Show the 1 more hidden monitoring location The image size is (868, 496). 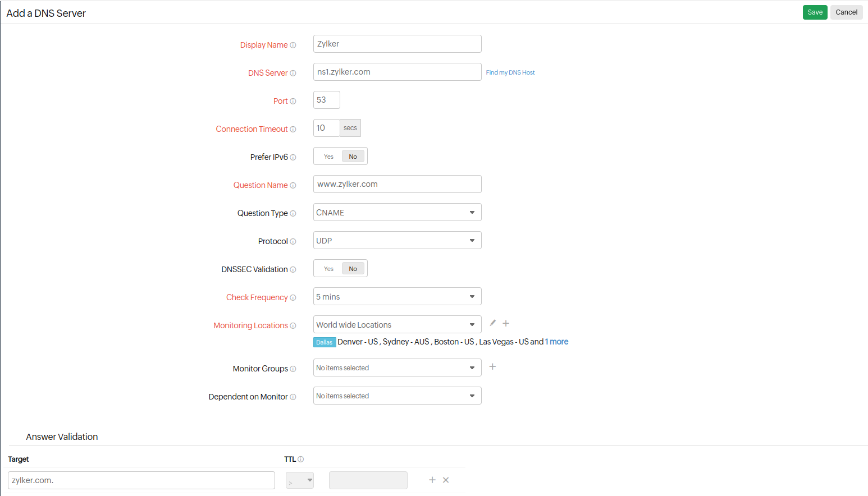(x=556, y=342)
